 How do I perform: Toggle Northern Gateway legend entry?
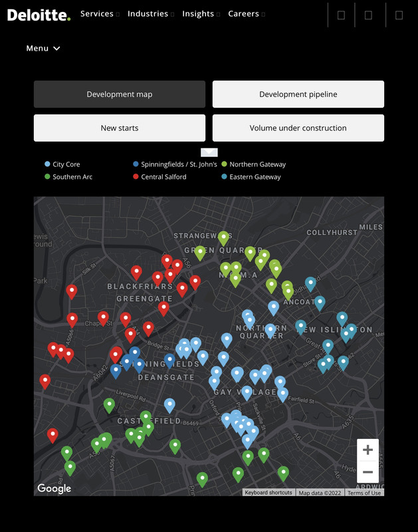[254, 164]
